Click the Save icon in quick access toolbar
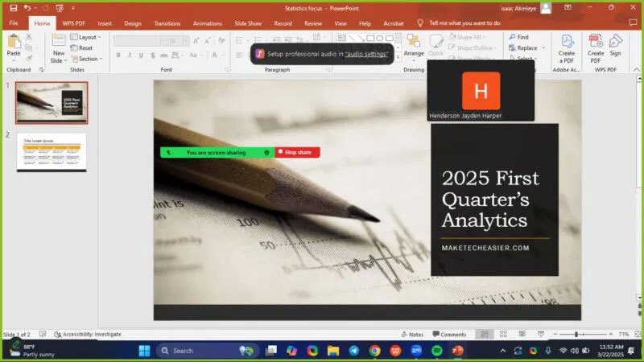 tap(13, 8)
